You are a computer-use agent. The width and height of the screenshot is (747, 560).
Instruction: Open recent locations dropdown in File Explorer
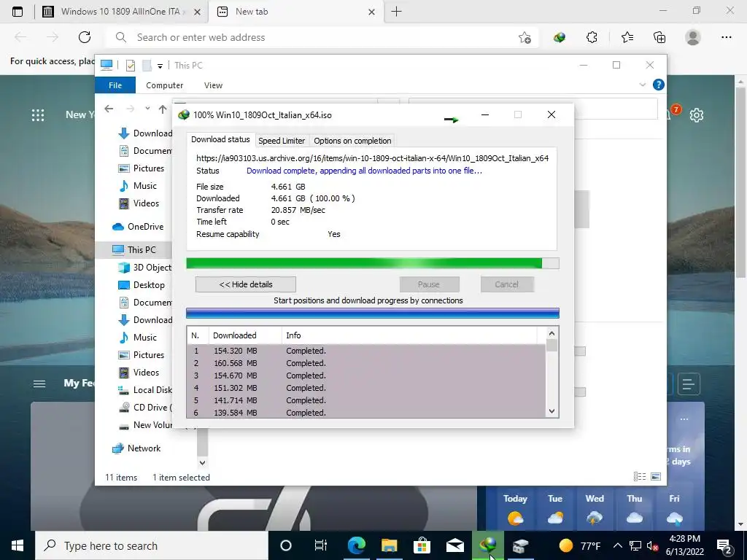click(147, 109)
